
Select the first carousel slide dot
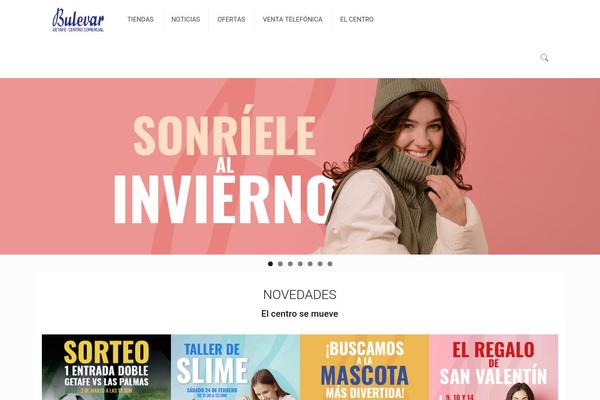pos(271,264)
